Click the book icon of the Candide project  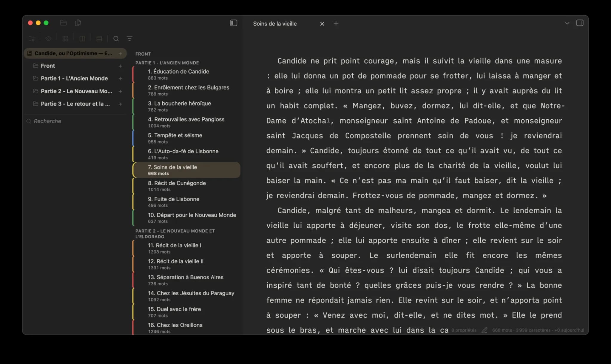(30, 53)
